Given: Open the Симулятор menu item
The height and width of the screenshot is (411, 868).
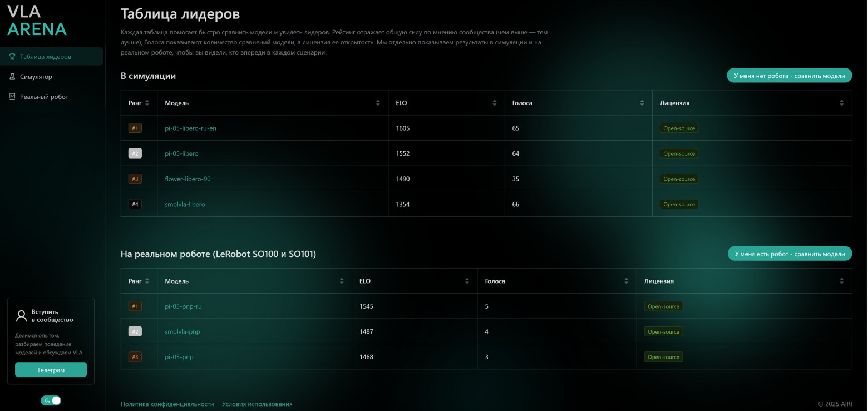Looking at the screenshot, I should click(x=52, y=77).
